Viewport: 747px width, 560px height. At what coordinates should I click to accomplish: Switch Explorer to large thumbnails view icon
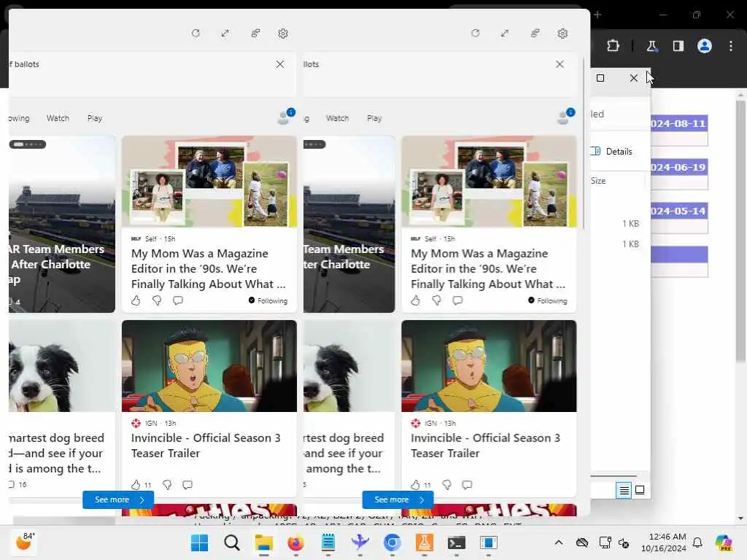[x=640, y=490]
